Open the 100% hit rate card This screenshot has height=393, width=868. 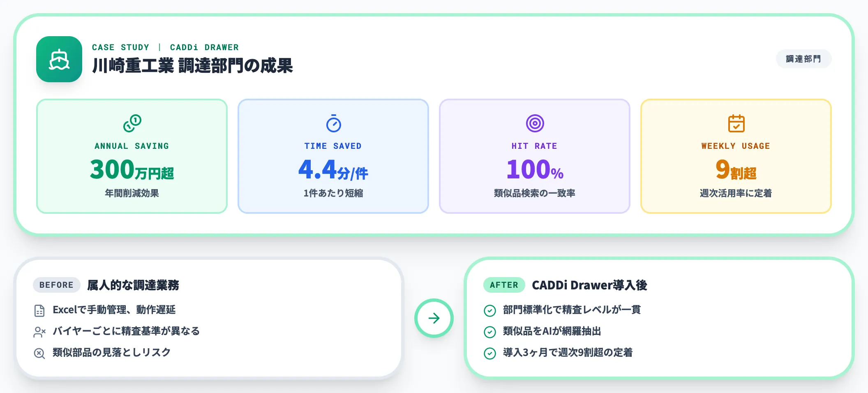pos(535,156)
